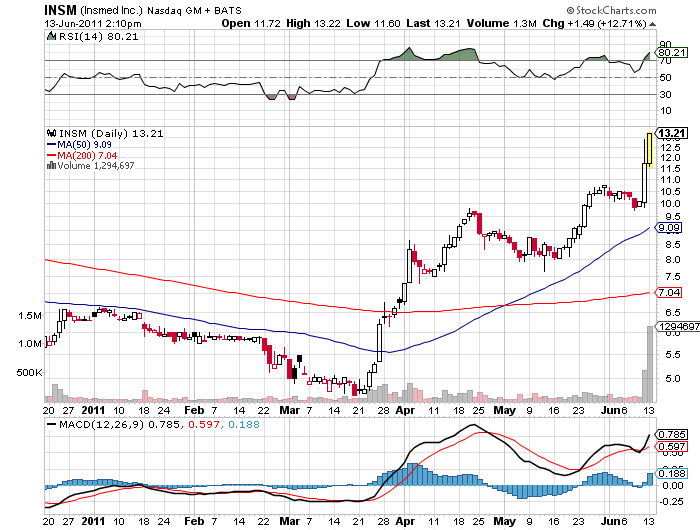Click the red MA(200) legend line swatch
This screenshot has height=530, width=700.
pos(51,155)
